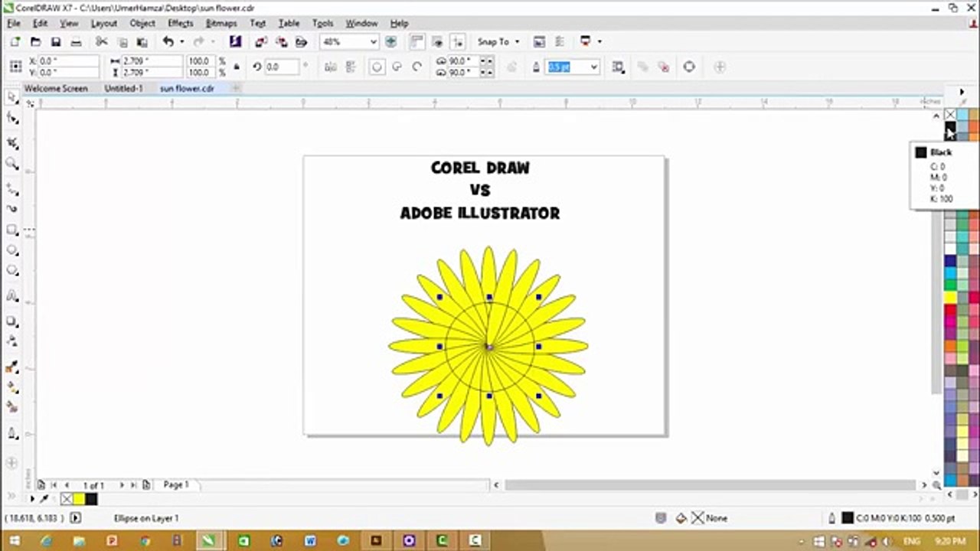Open the application launcher dropdown arrow
Screen dimensions: 980x551
(x=599, y=42)
